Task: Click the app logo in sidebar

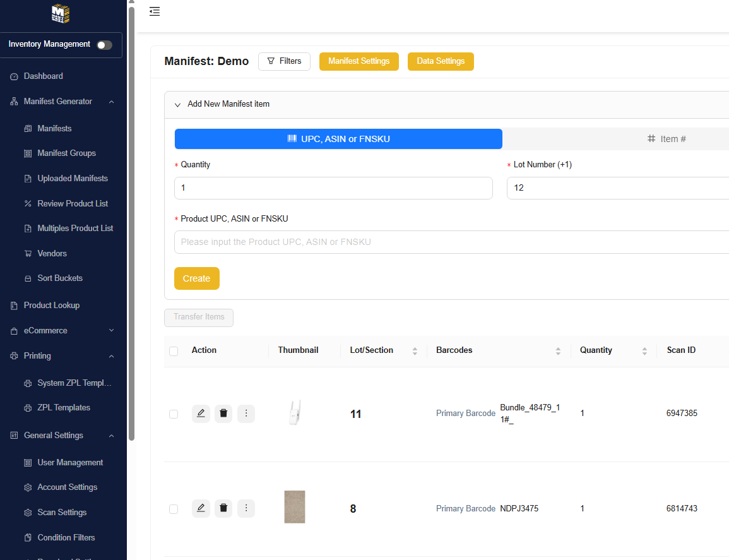Action: coord(61,14)
